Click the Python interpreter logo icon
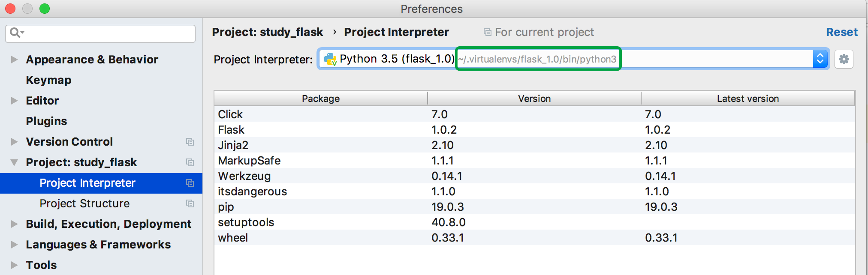 (x=330, y=59)
